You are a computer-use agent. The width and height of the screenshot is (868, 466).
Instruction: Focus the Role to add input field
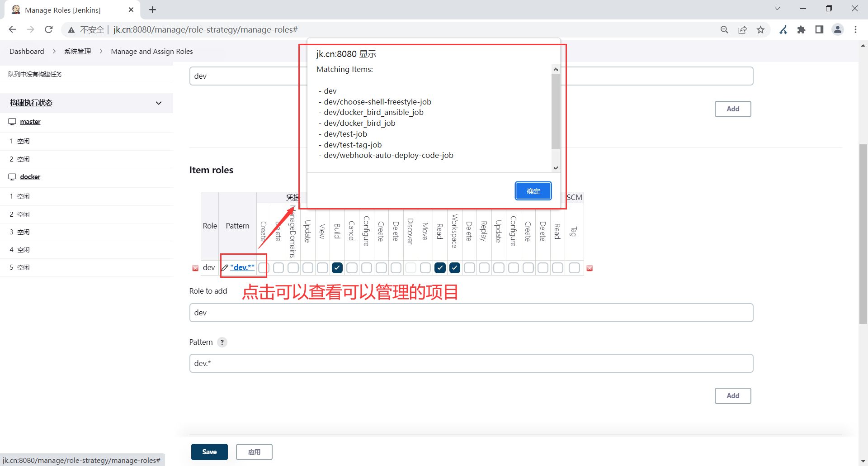click(471, 313)
